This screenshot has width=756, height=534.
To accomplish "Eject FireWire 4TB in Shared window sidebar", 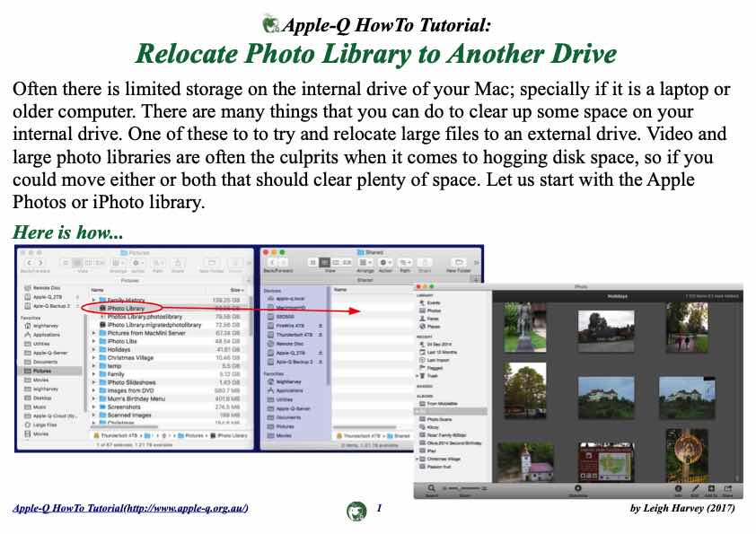I will click(321, 326).
